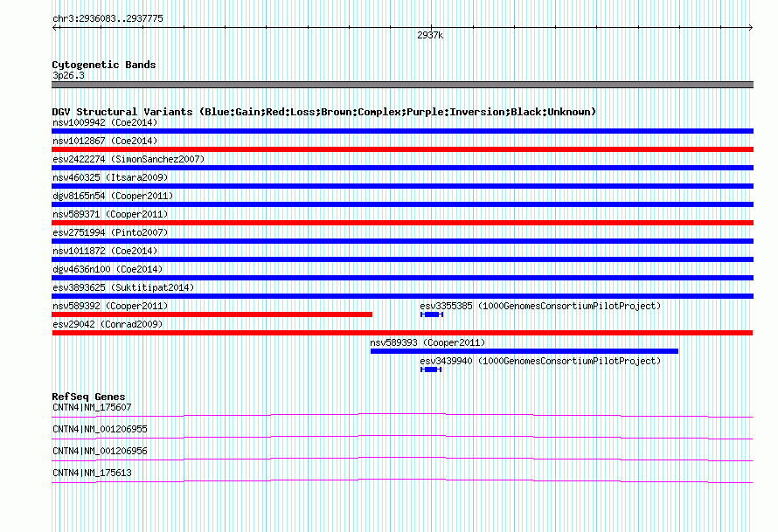778x532 pixels.
Task: Click the blue bar under dgv8165n54
Action: click(x=402, y=204)
